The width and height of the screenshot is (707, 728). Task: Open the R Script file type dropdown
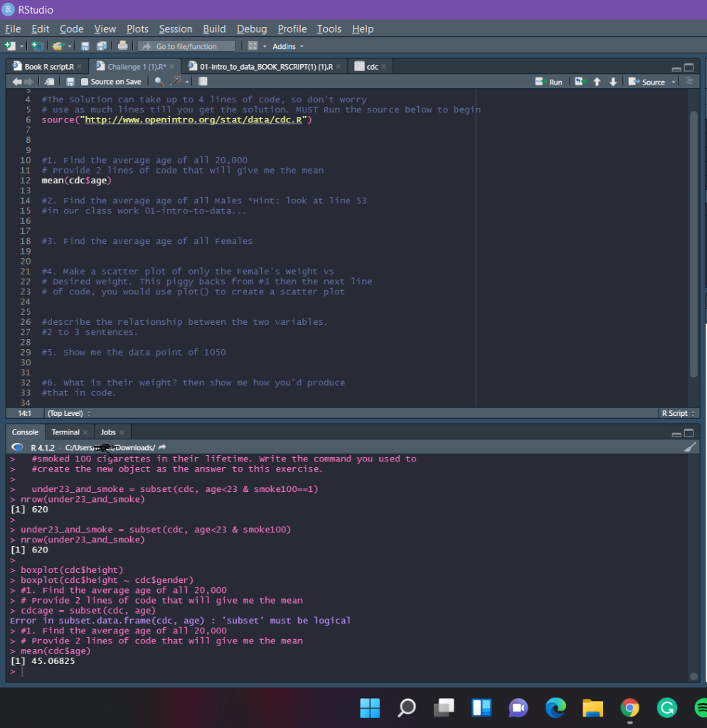pos(677,413)
